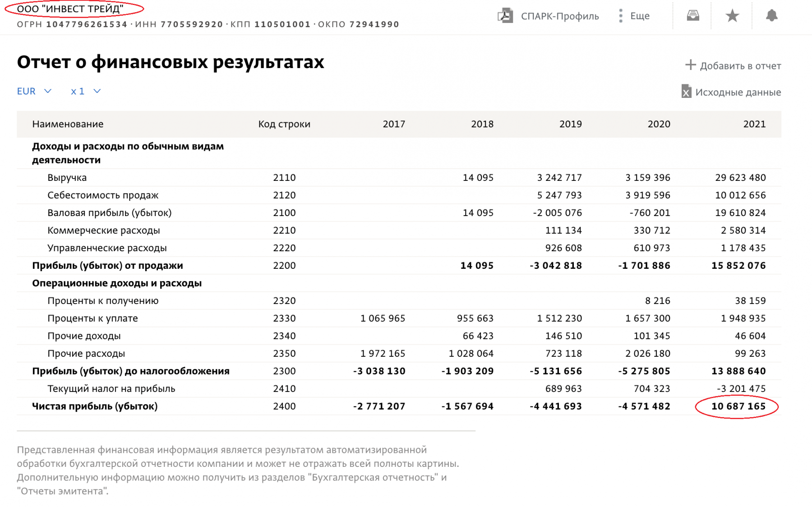812x507 pixels.
Task: Click the plus icon for Добавить в отчет
Action: 690,65
